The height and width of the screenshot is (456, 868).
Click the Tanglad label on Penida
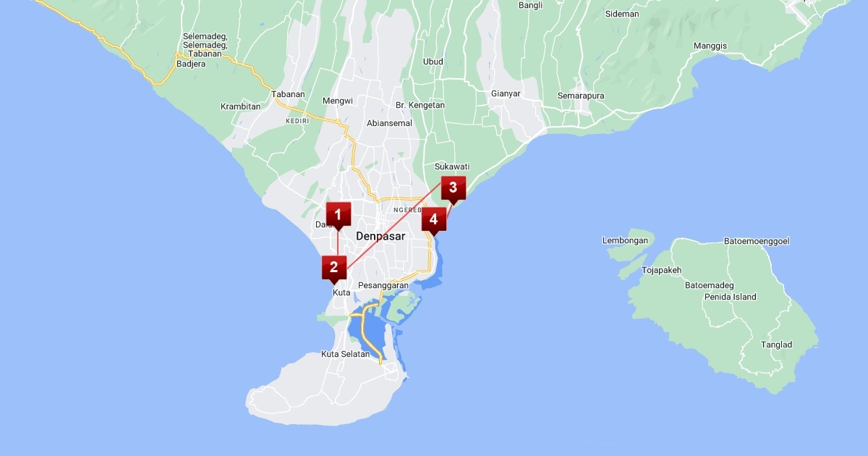coord(776,345)
